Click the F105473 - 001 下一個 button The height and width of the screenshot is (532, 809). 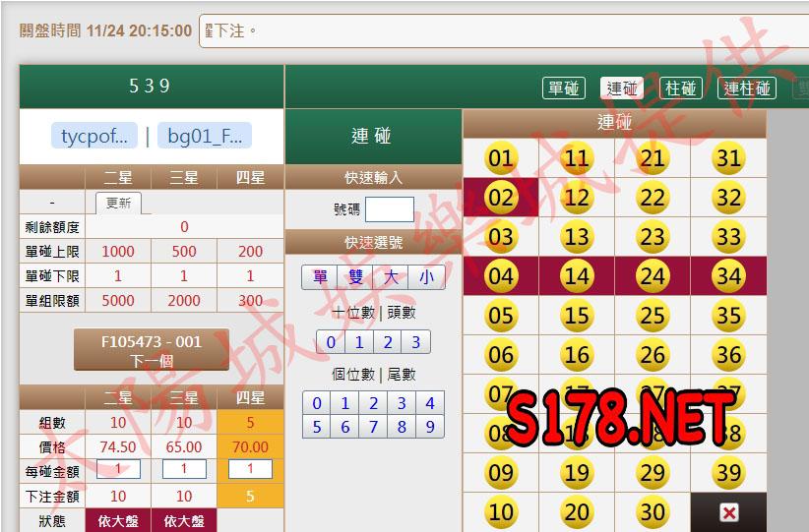tap(152, 350)
